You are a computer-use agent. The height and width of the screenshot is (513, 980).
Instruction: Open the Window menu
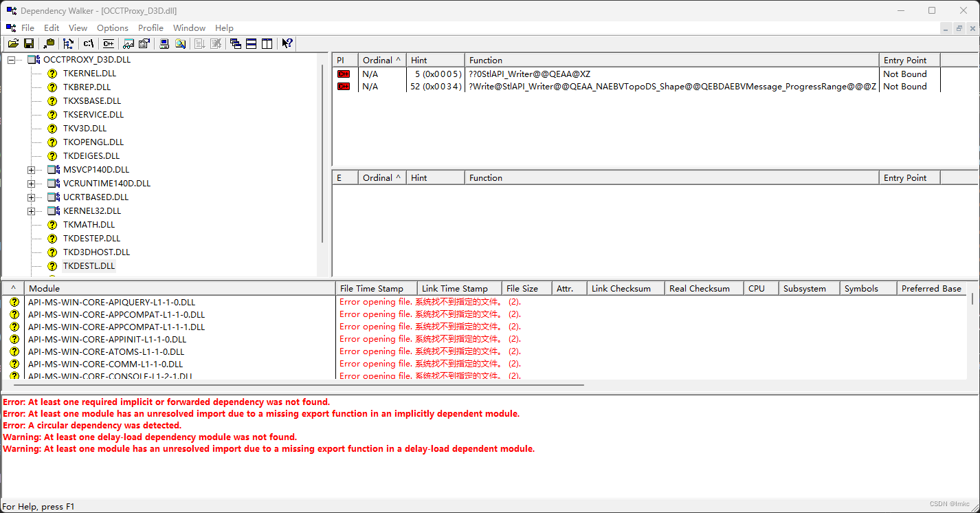tap(189, 28)
